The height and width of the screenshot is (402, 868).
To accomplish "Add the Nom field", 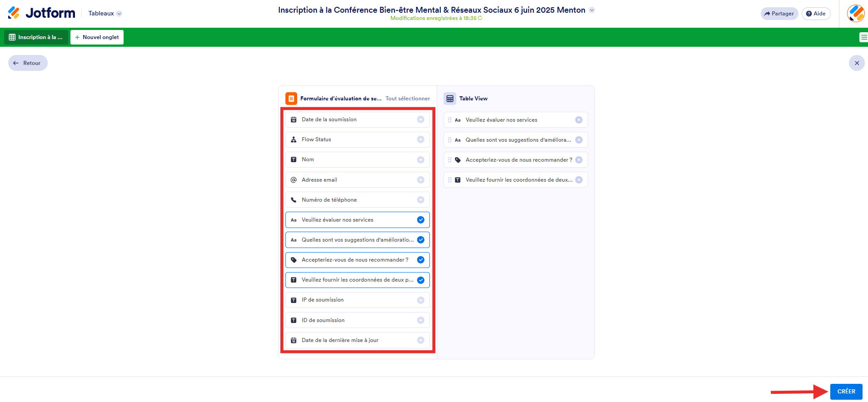I will tap(420, 159).
